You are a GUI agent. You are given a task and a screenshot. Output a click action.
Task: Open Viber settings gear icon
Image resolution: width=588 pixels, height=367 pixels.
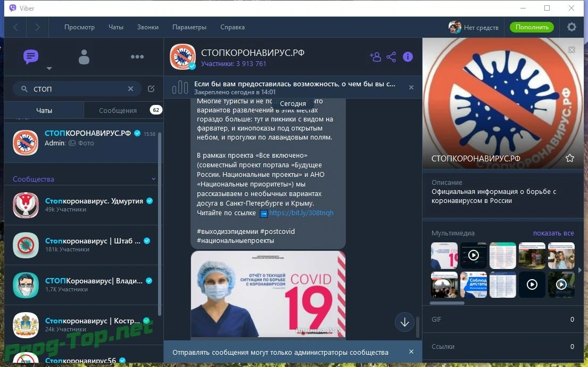572,27
